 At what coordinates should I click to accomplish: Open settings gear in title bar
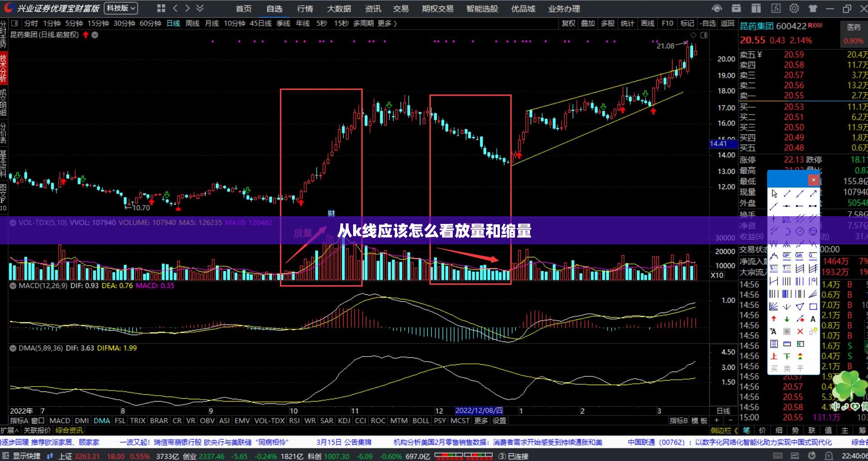pyautogui.click(x=794, y=8)
